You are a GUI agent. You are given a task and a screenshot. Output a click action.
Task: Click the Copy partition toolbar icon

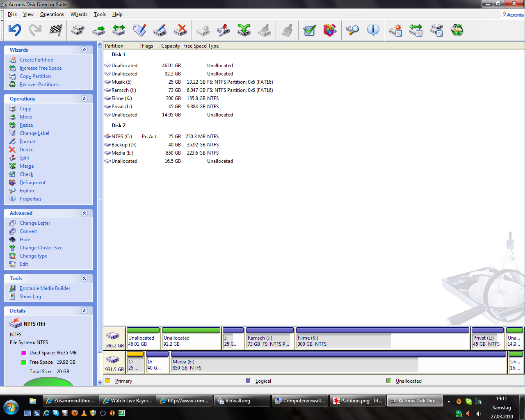click(78, 30)
